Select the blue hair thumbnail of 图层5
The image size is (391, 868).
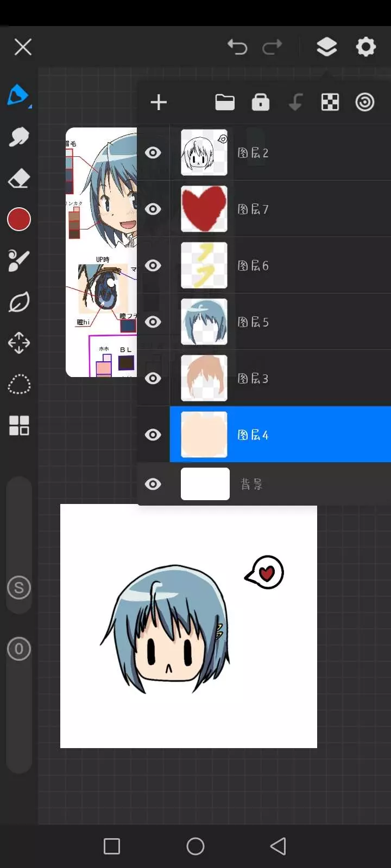(204, 322)
